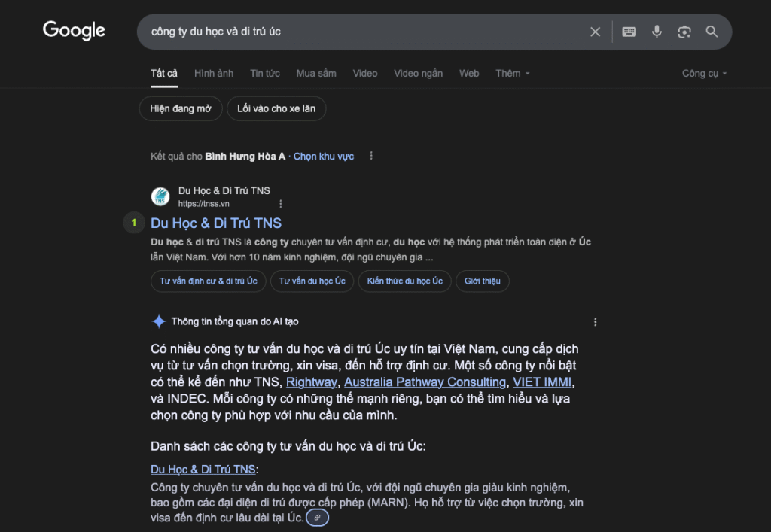Start voice search with microphone icon
This screenshot has height=532, width=771.
[657, 32]
